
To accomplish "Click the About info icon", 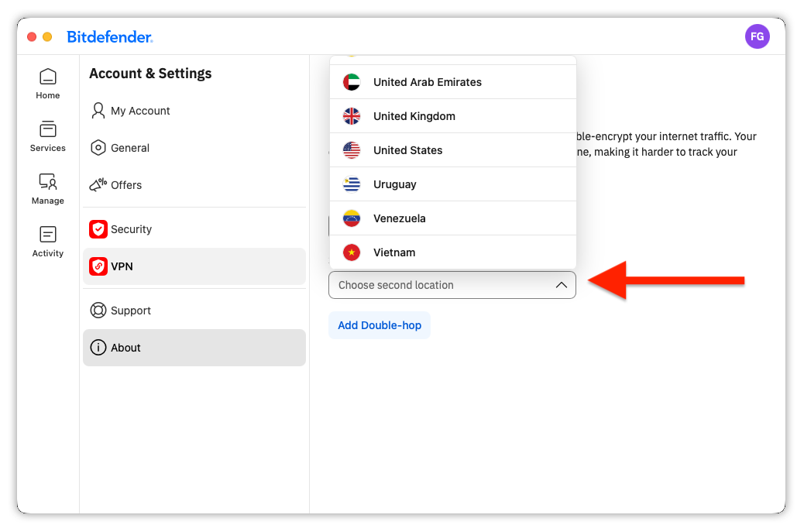I will tap(98, 348).
